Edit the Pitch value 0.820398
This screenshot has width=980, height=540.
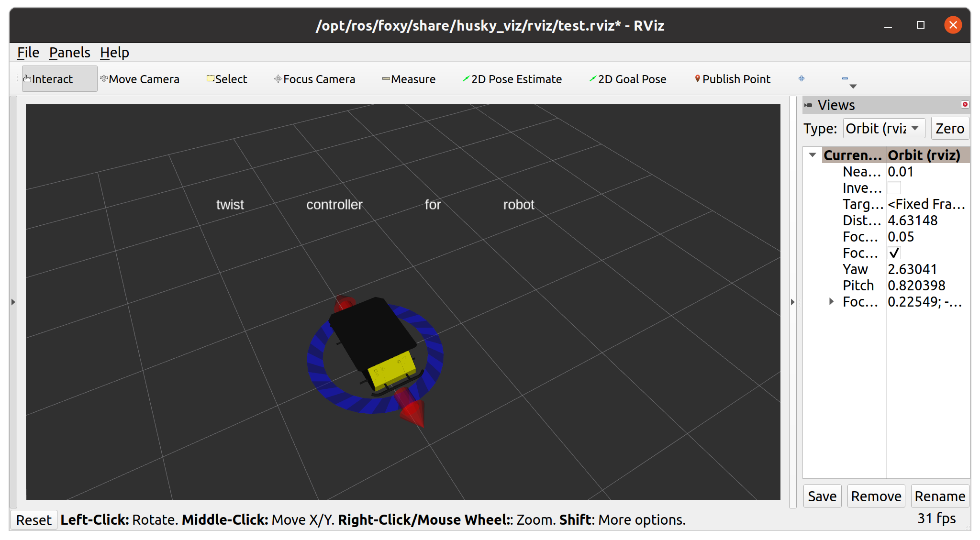click(x=928, y=286)
